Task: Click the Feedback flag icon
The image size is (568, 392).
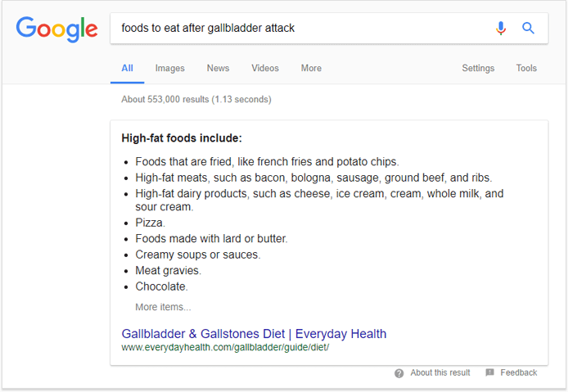Action: click(489, 372)
